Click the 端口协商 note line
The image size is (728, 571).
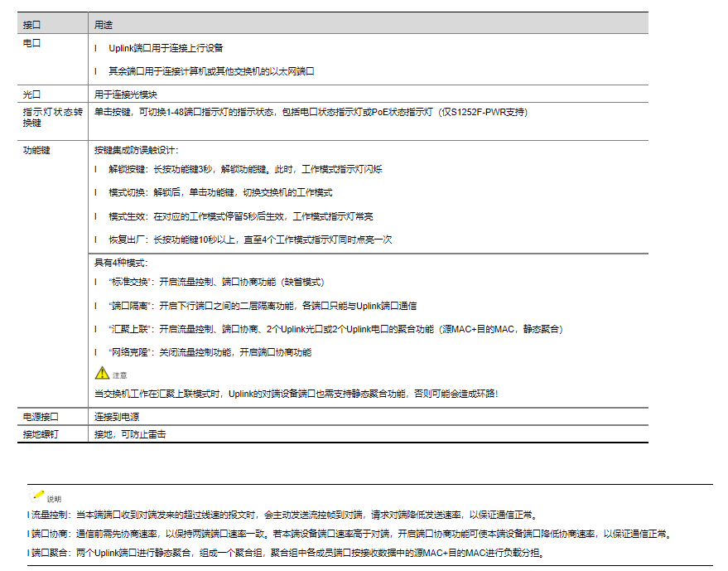coord(351,535)
